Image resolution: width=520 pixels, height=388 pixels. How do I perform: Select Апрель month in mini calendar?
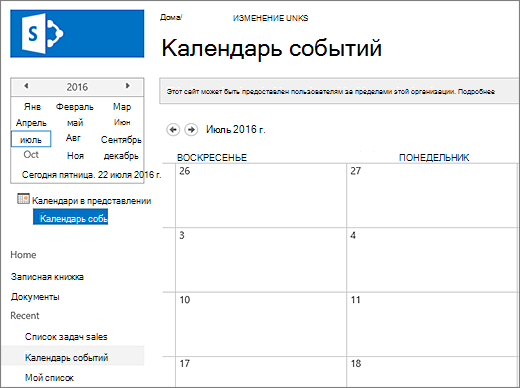31,123
